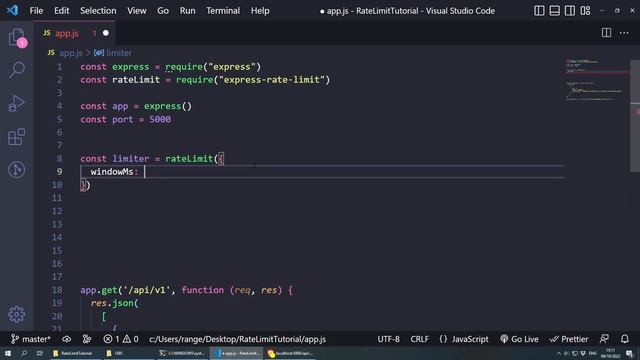Open the Help menu
Image resolution: width=640 pixels, height=360 pixels.
260,11
